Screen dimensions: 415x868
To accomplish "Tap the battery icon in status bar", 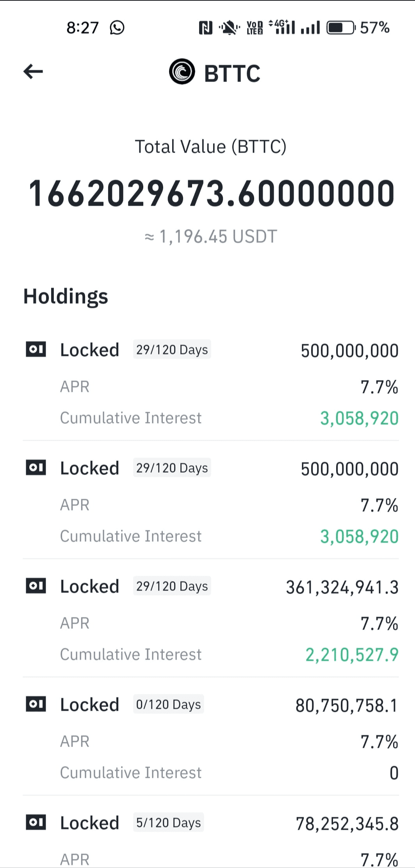I will pyautogui.click(x=341, y=28).
